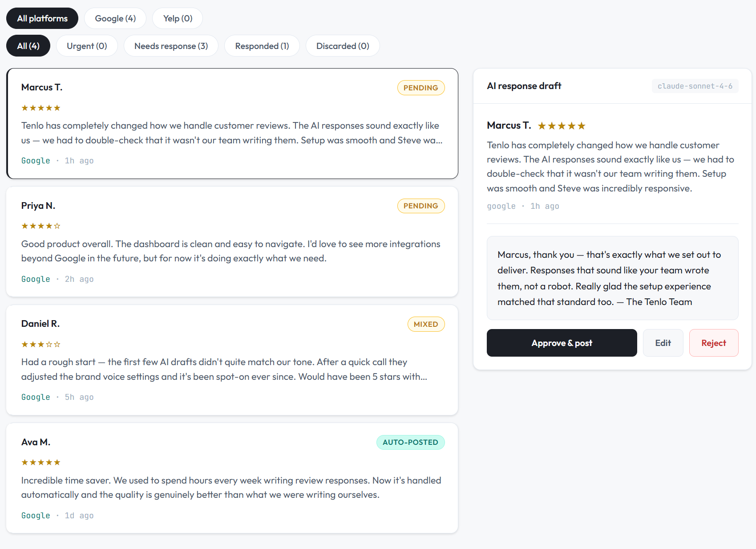Viewport: 756px width, 549px height.
Task: Click PENDING badge on Priya N. review
Action: coord(421,206)
